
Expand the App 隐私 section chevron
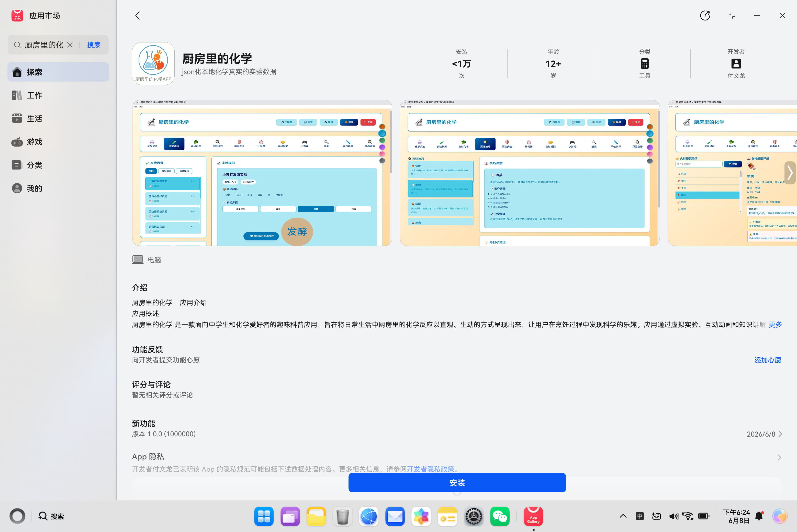coord(779,457)
